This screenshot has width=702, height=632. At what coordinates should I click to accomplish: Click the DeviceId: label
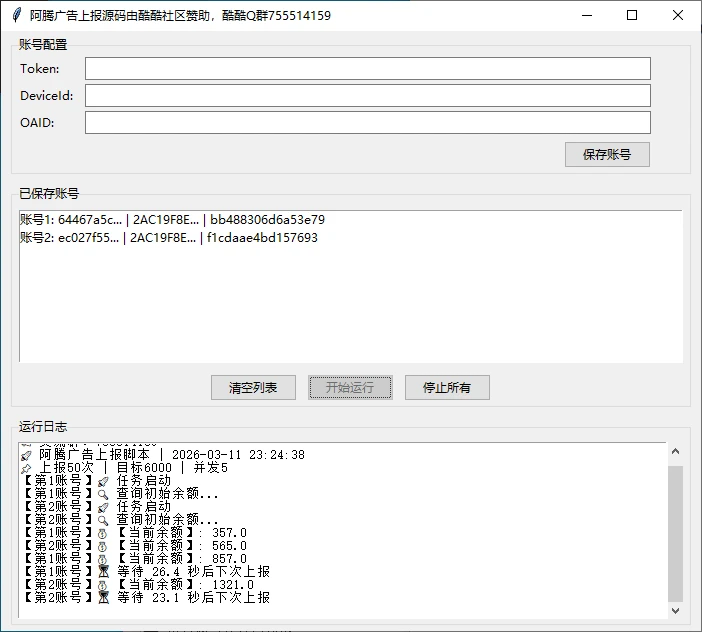47,95
